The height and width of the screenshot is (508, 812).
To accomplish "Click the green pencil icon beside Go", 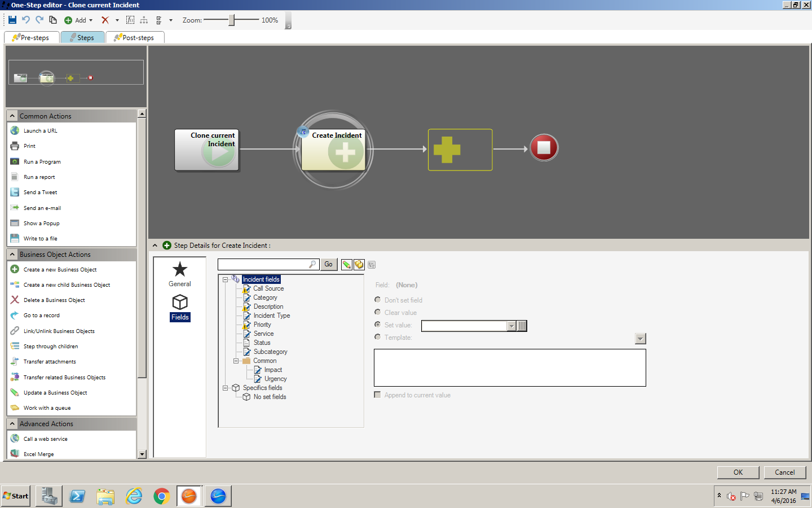I will click(x=346, y=265).
